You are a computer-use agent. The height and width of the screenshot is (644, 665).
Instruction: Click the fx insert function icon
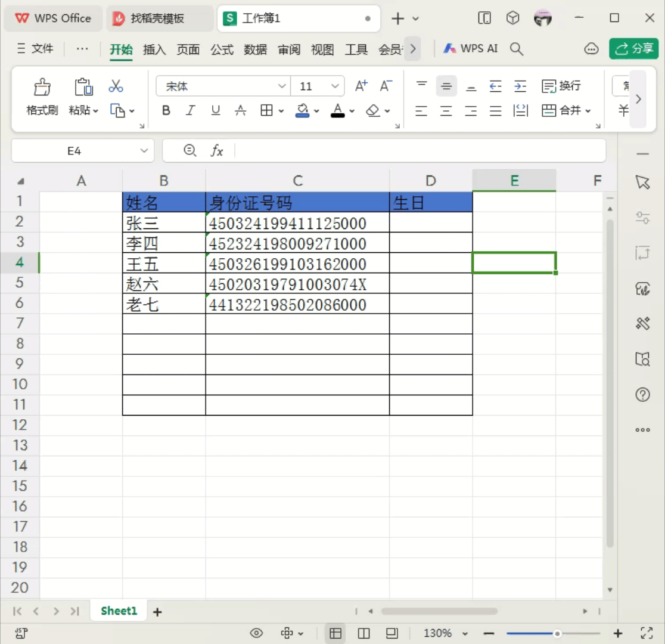(x=217, y=151)
